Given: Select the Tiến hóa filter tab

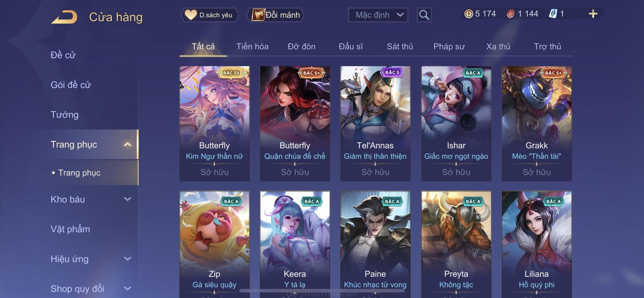Looking at the screenshot, I should [x=252, y=47].
